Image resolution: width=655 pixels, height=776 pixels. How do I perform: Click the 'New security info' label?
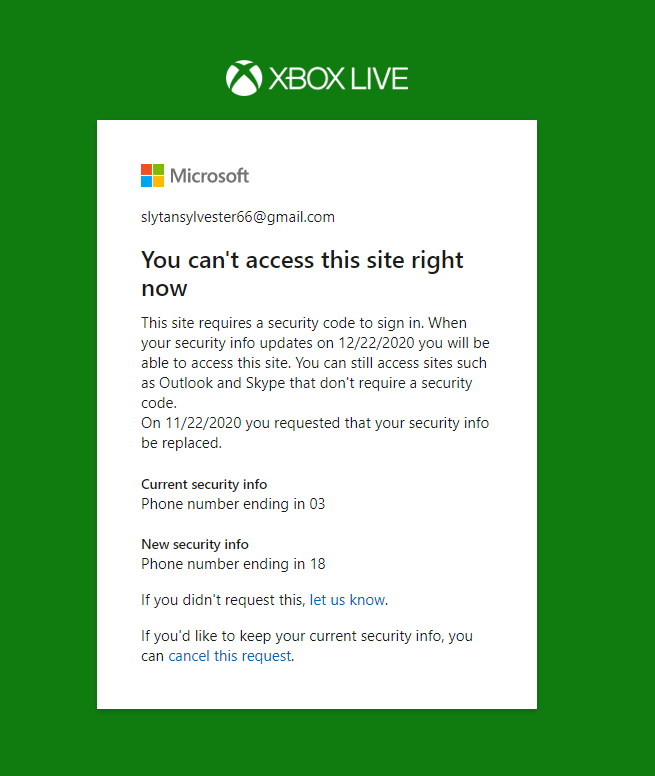point(195,544)
